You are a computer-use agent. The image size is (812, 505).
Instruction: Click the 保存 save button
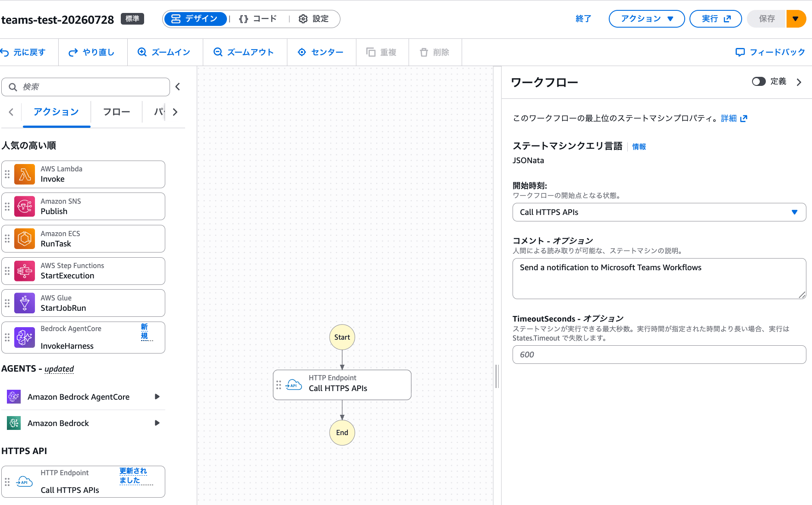tap(767, 19)
